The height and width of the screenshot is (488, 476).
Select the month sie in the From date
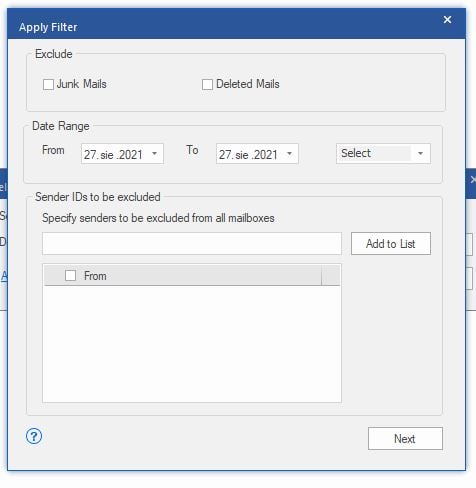coord(107,155)
